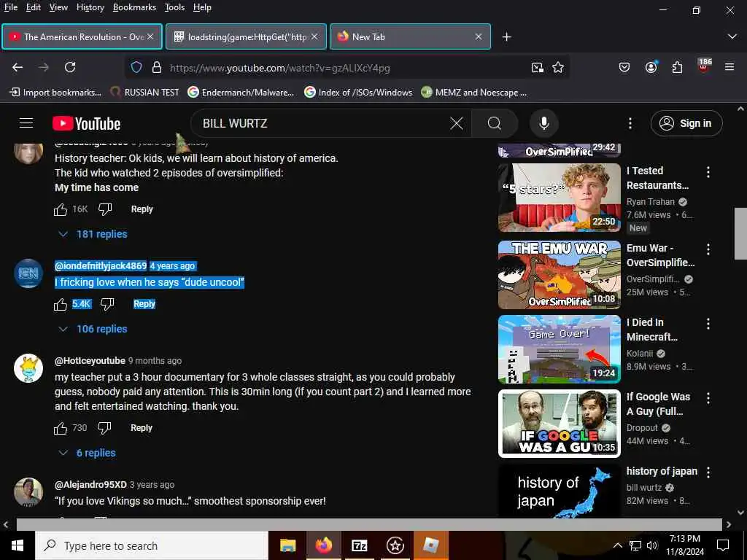
Task: Open the View menu
Action: [x=58, y=7]
